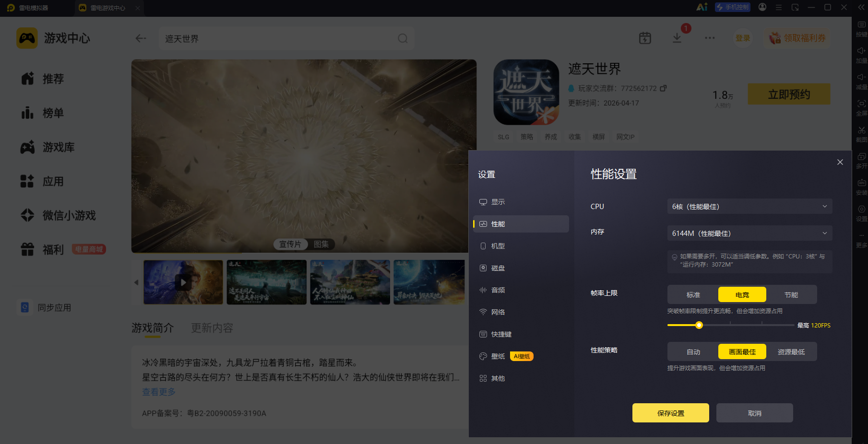Viewport: 868px width, 444px height.
Task: Click the search magnifier icon
Action: pos(403,38)
